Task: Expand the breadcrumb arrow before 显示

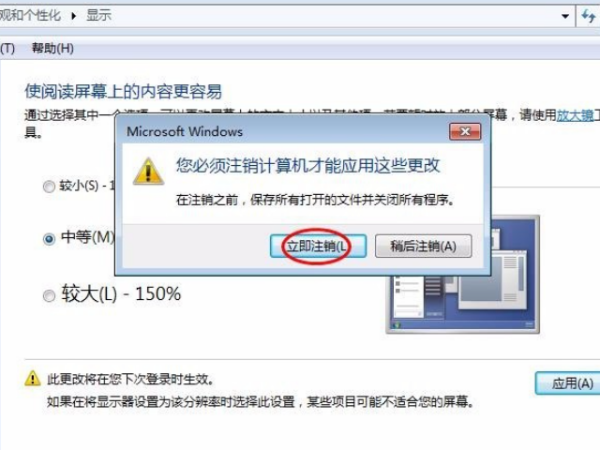Action: click(73, 16)
